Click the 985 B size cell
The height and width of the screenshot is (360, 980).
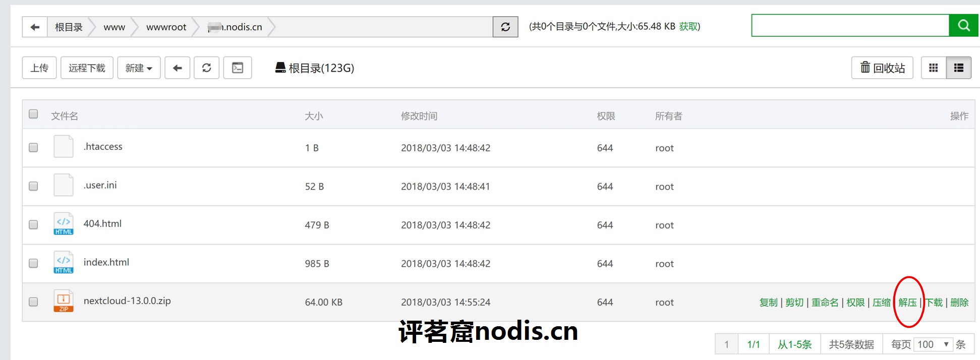tap(317, 264)
